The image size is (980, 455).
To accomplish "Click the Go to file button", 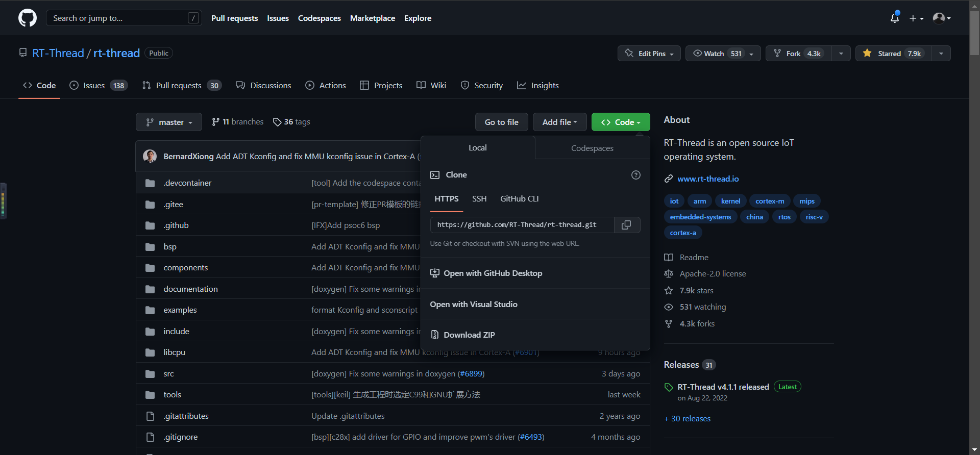I will pyautogui.click(x=502, y=122).
